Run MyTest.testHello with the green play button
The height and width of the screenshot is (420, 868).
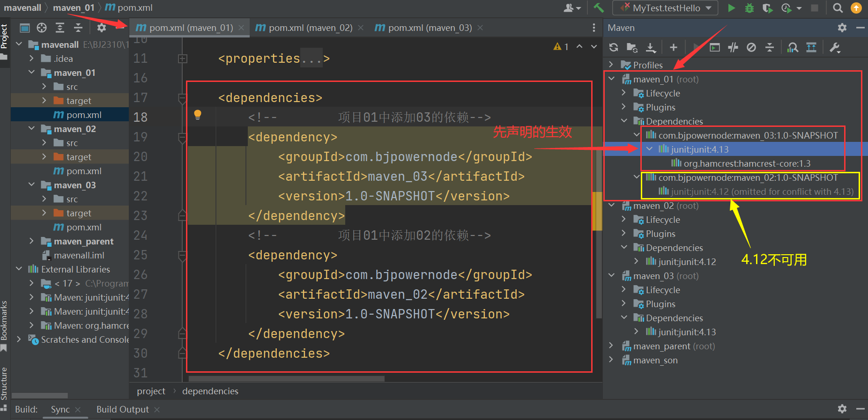click(731, 8)
